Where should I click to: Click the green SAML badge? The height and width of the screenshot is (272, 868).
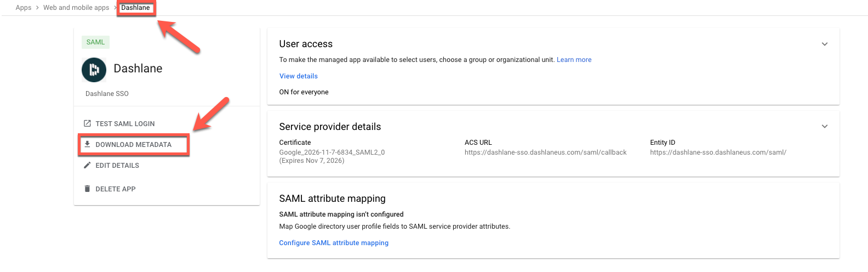tap(95, 42)
